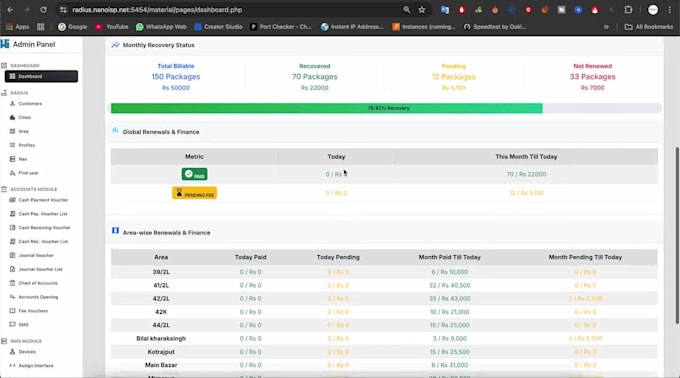This screenshot has width=680, height=378.
Task: Reload the page with the refresh icon
Action: click(43, 10)
